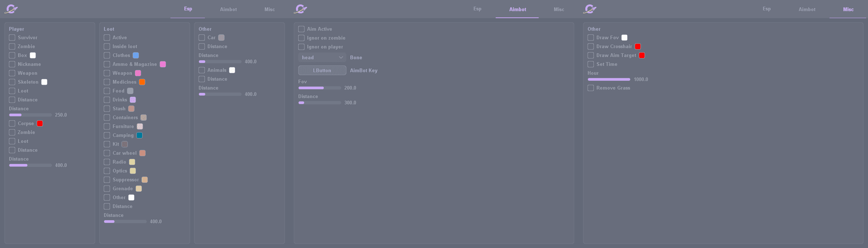868x248 pixels.
Task: Change the Skeleton color swatch
Action: 44,82
